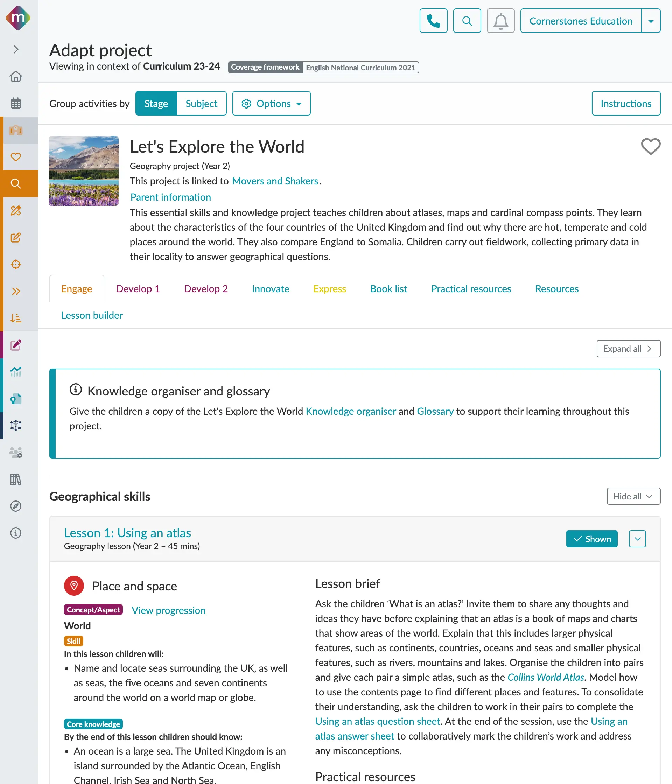Open the Options dropdown

[x=271, y=104]
